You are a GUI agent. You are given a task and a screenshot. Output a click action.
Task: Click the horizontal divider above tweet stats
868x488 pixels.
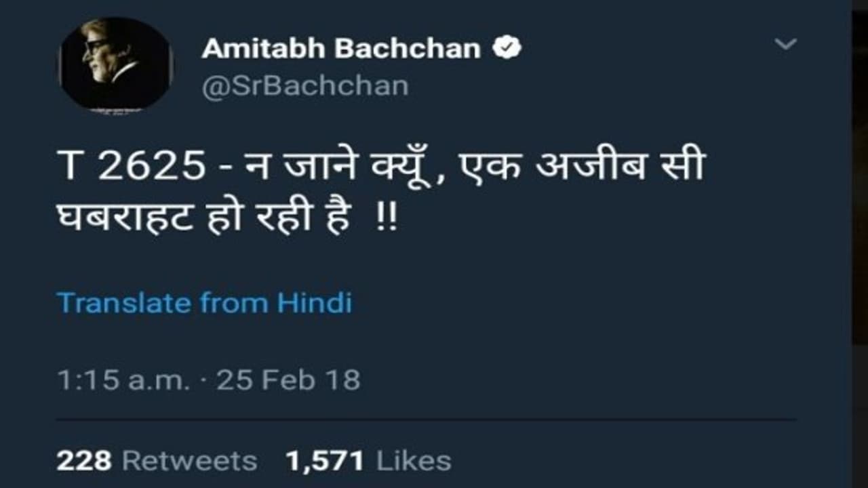tap(426, 420)
